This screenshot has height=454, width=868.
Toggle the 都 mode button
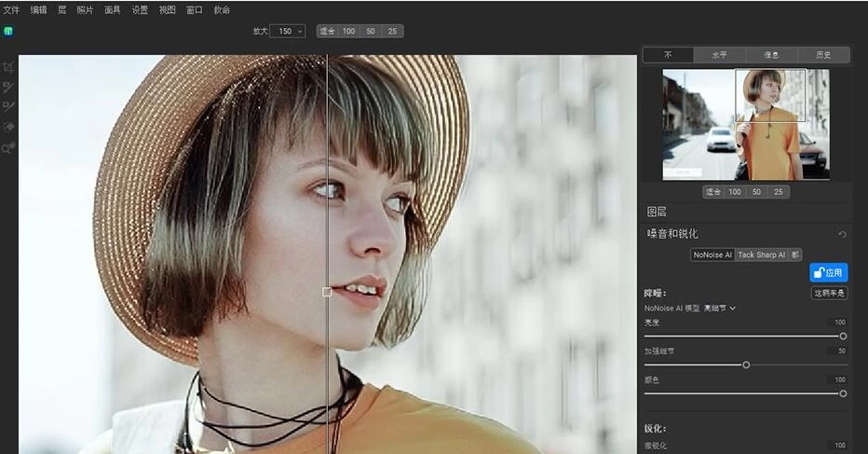pos(794,255)
